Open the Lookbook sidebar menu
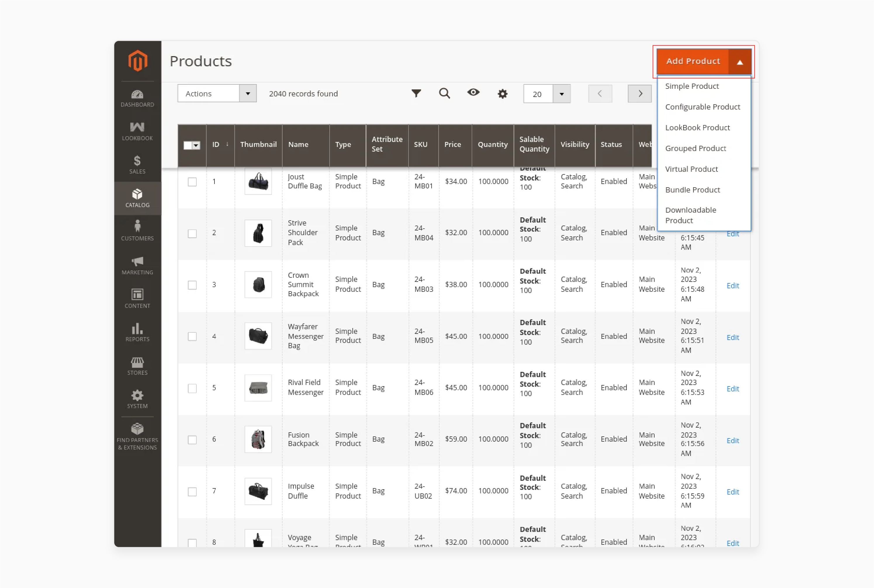Viewport: 874px width, 588px height. (137, 132)
